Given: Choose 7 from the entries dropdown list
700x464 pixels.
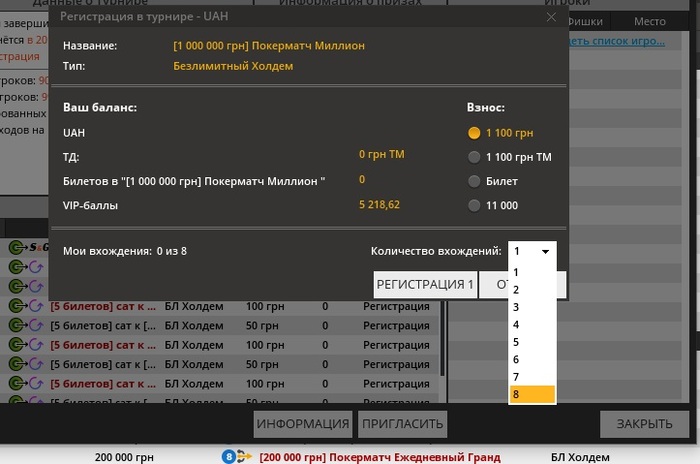Looking at the screenshot, I should 532,377.
